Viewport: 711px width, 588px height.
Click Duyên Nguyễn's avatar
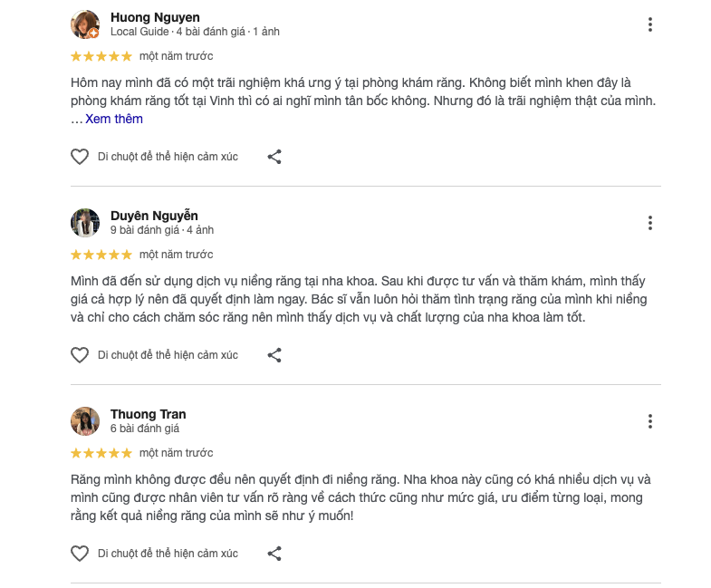tap(85, 223)
